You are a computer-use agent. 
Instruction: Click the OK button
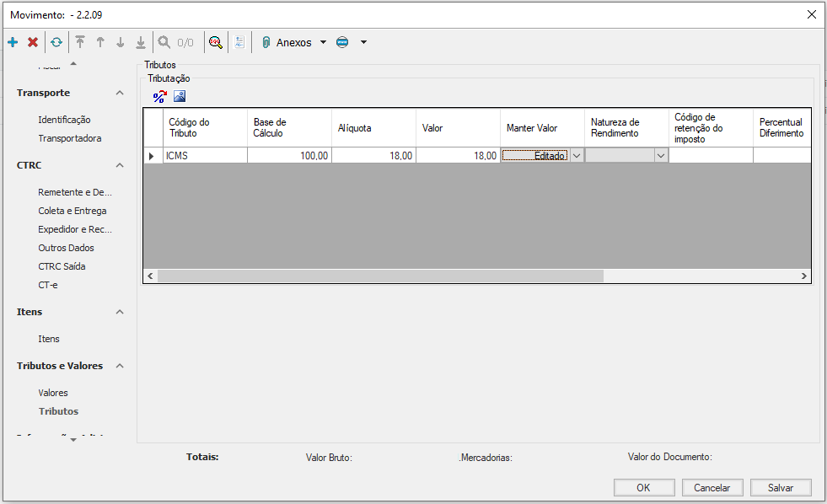[x=644, y=488]
